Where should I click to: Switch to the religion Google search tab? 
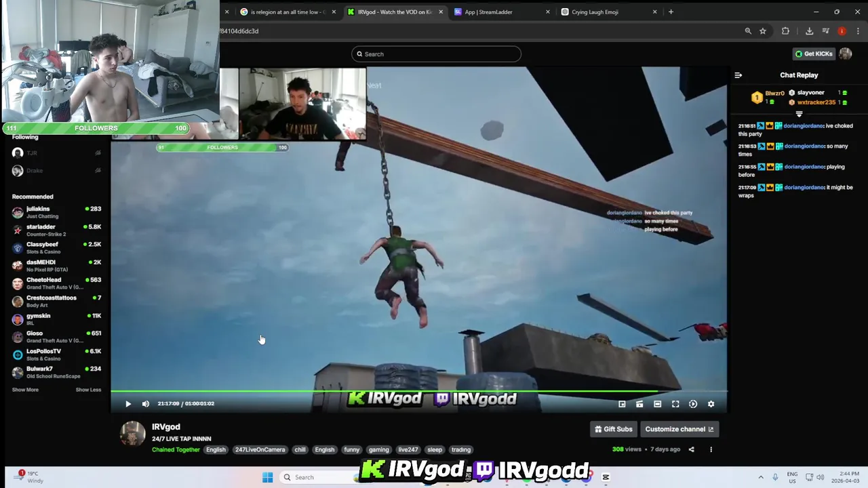(288, 12)
